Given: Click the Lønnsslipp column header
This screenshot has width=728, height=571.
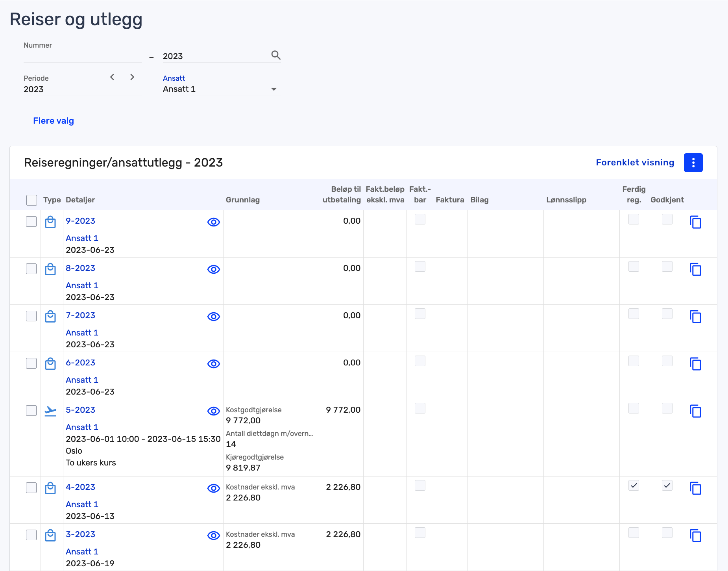Looking at the screenshot, I should [x=566, y=200].
